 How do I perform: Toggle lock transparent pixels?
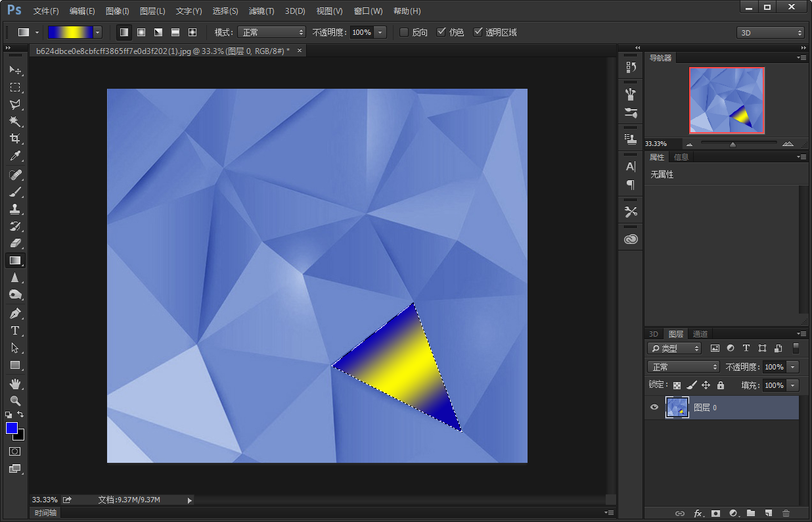coord(677,385)
